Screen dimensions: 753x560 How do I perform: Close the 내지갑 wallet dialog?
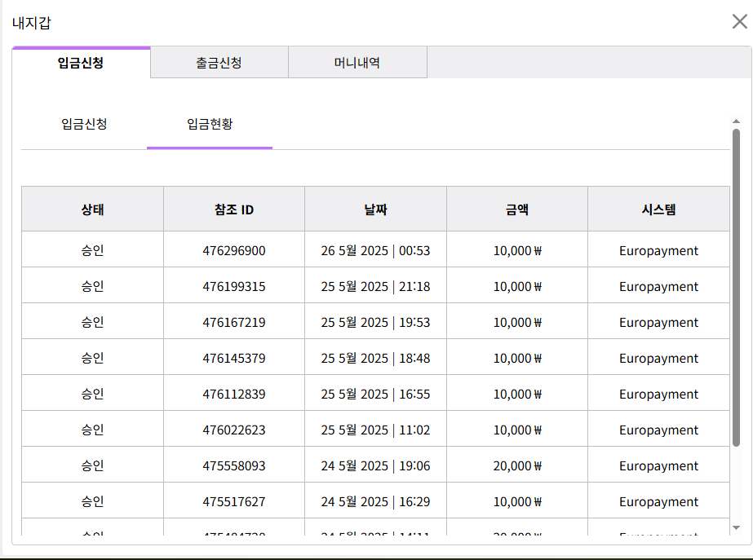pos(739,21)
